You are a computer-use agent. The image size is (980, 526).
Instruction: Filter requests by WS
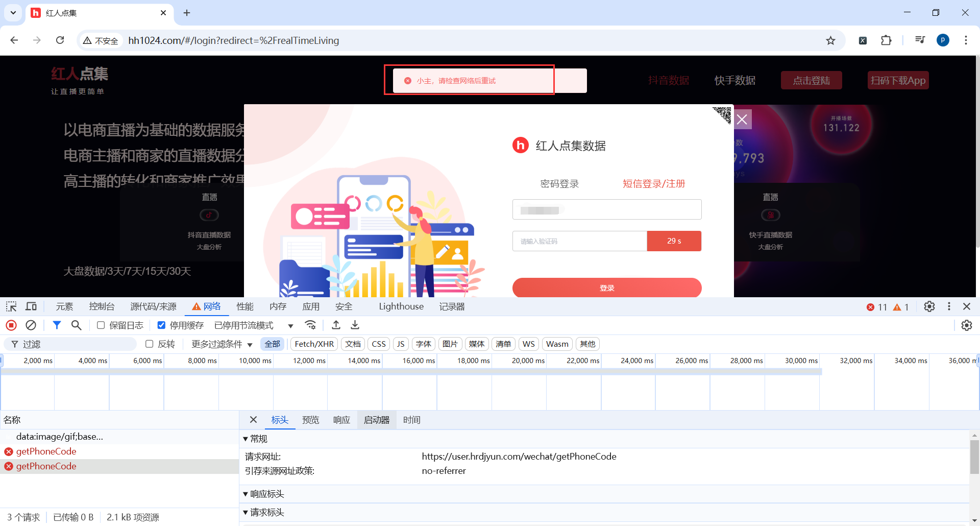point(529,344)
